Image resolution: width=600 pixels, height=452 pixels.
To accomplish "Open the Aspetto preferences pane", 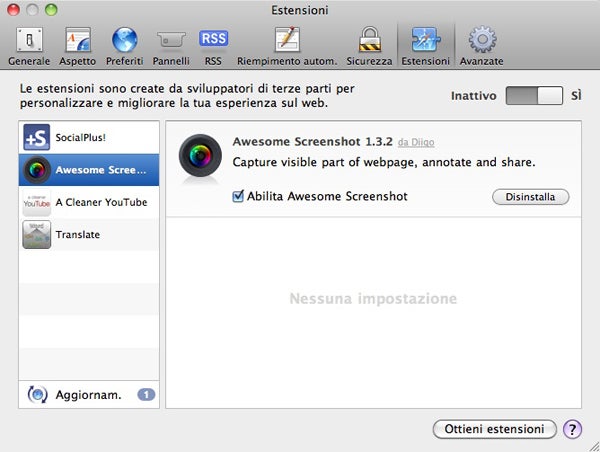I will tap(79, 45).
